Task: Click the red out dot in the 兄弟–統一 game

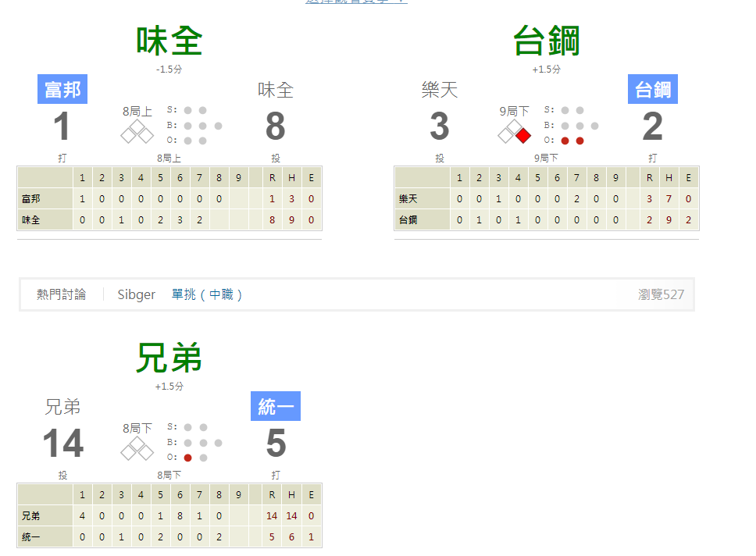Action: click(188, 458)
